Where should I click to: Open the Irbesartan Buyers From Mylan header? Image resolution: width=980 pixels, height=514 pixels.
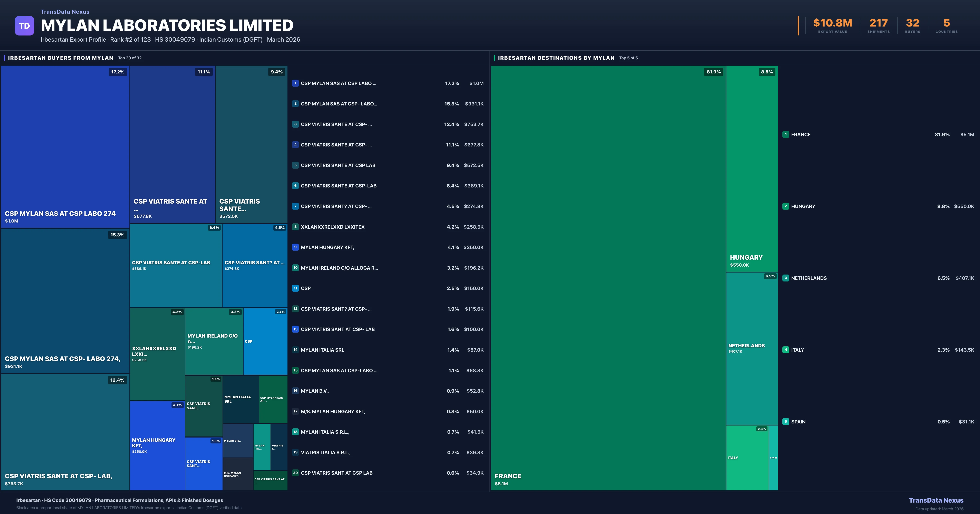(60, 58)
